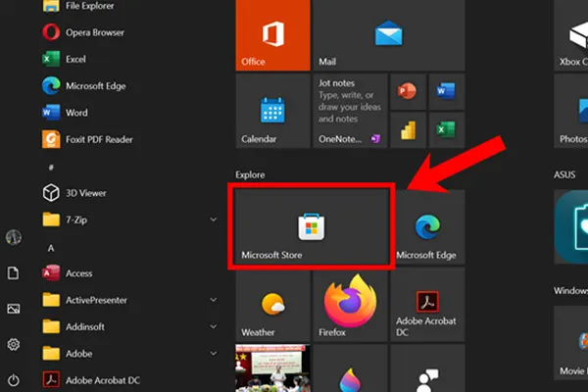Click the Office tile
Screen dimensions: 588x392
point(272,34)
